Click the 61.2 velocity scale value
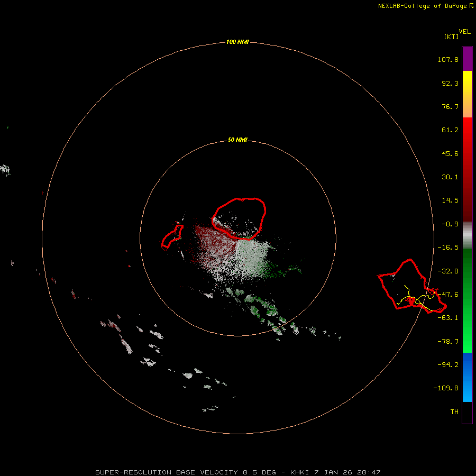 [x=450, y=130]
